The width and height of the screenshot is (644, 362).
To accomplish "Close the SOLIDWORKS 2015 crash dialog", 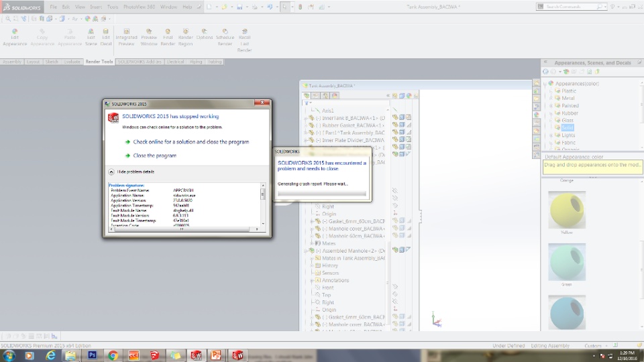I will pos(262,103).
